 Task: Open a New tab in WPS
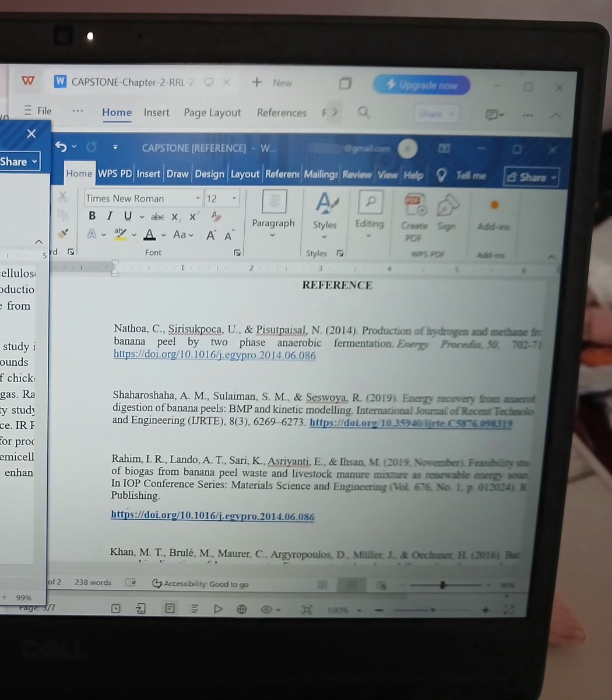coord(272,83)
